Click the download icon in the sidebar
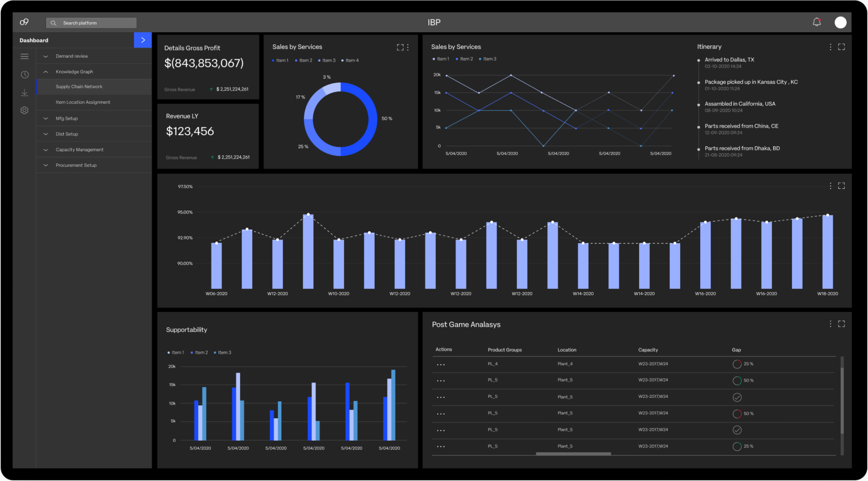This screenshot has width=868, height=481. pyautogui.click(x=25, y=92)
